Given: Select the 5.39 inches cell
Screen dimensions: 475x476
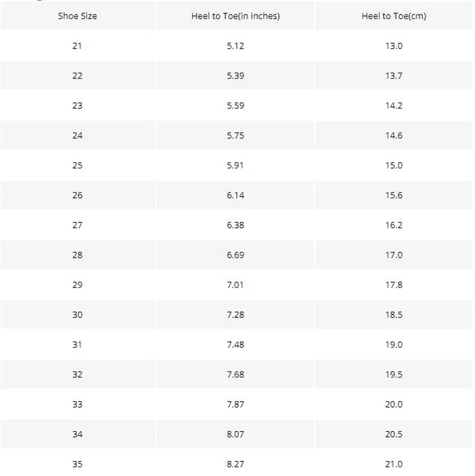Looking at the screenshot, I should coord(235,76).
